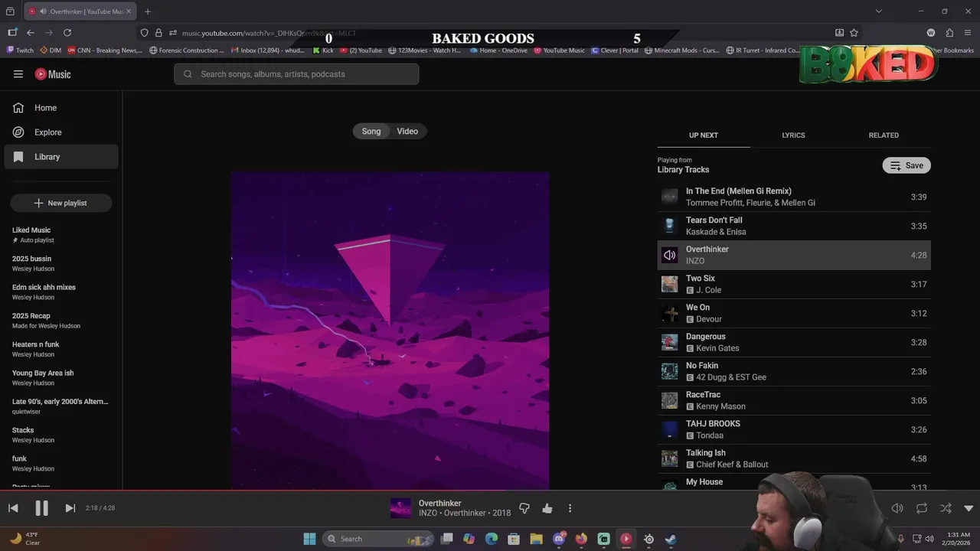This screenshot has width=980, height=551.
Task: Toggle shuffle mode
Action: [946, 508]
